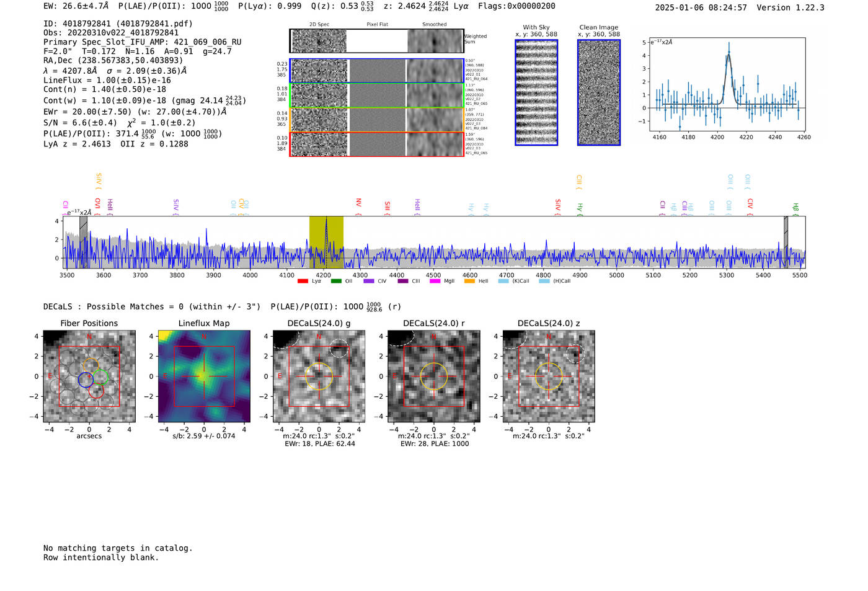Click the 'Weighted Sum' label

pos(476,39)
